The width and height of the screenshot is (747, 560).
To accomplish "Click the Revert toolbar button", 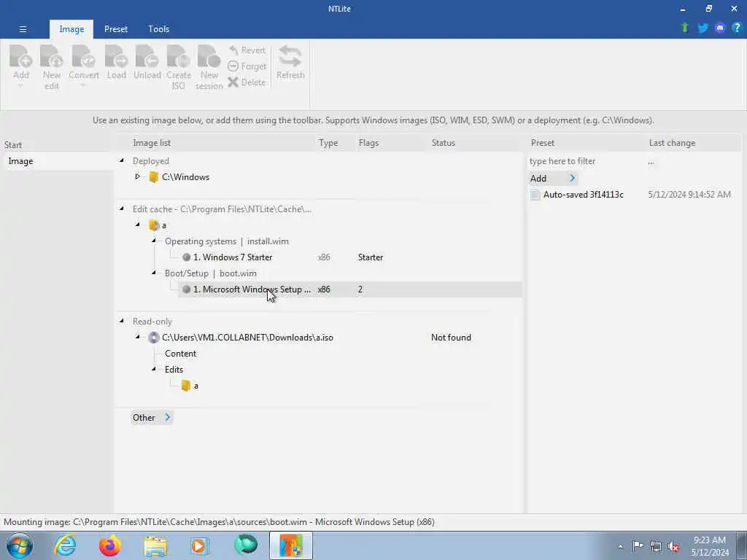I will pyautogui.click(x=247, y=50).
